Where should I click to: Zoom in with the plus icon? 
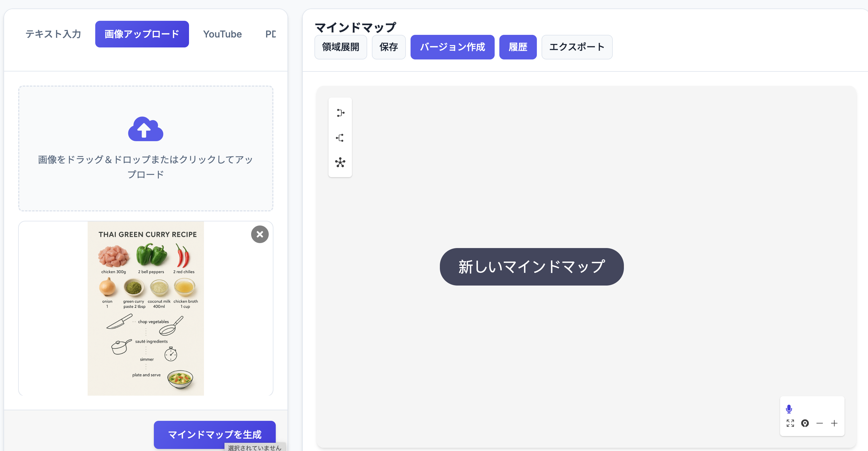834,423
